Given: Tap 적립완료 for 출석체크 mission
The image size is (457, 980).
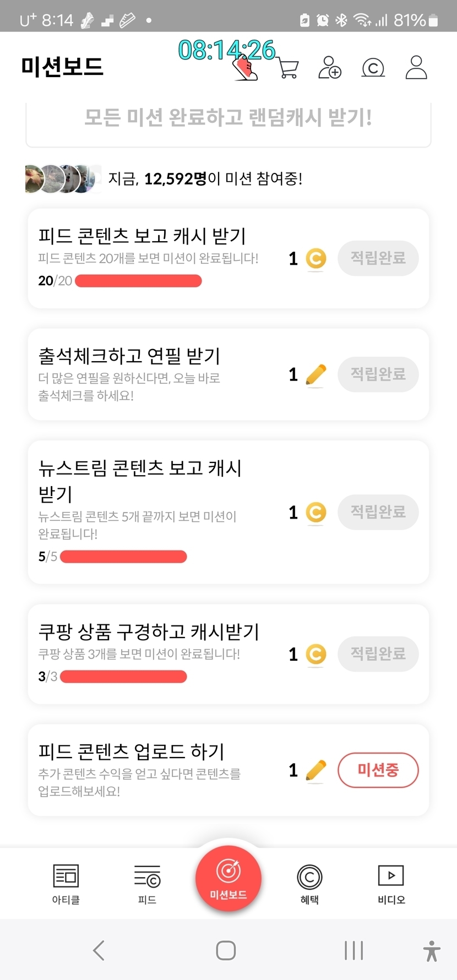Looking at the screenshot, I should pos(378,374).
